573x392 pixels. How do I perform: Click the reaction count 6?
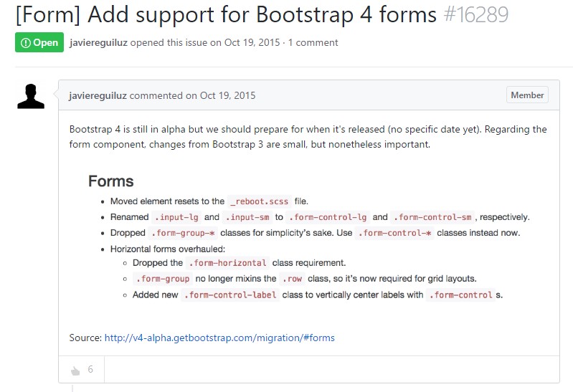click(x=90, y=369)
